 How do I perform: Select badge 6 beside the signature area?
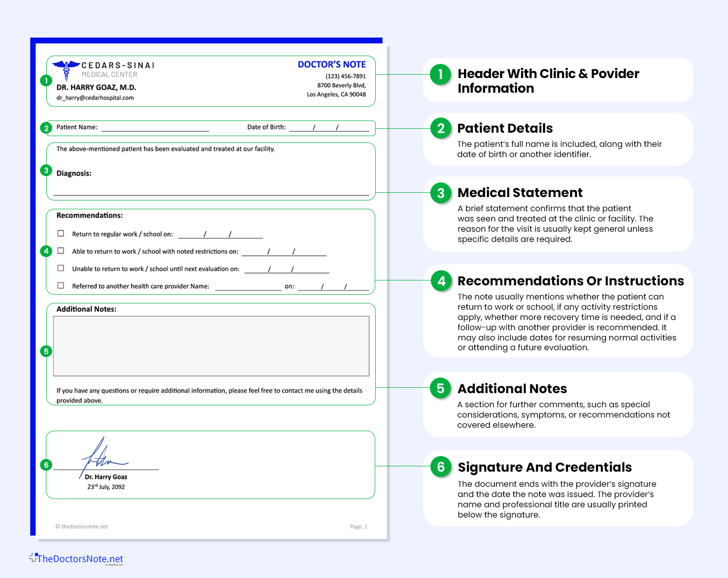[x=46, y=466]
